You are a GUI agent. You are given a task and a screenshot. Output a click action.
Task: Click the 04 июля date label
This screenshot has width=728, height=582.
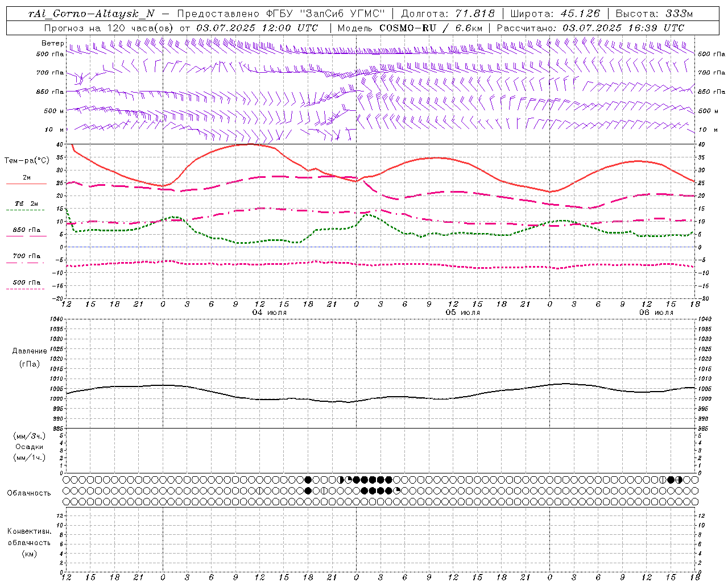coord(270,313)
